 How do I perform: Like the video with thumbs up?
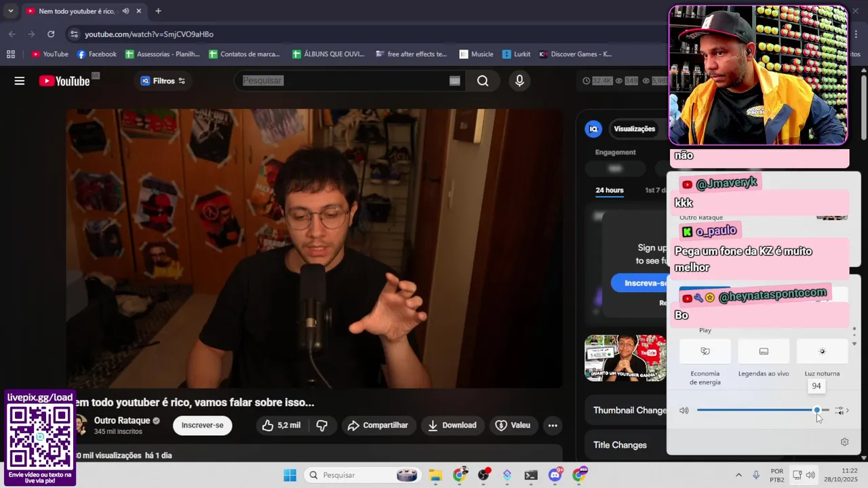click(x=281, y=425)
